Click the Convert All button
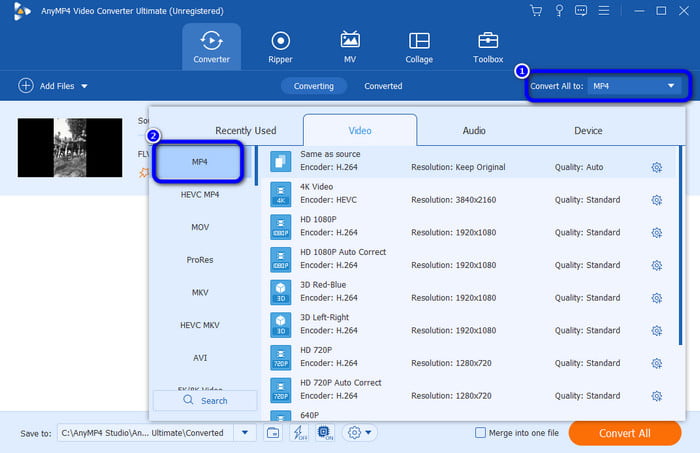The width and height of the screenshot is (700, 453). [625, 433]
